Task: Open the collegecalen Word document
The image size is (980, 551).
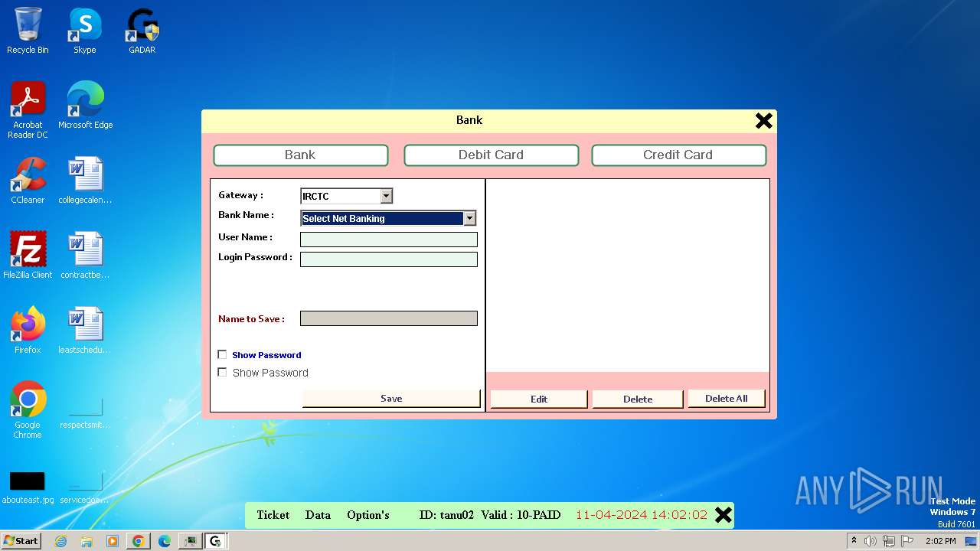Action: pyautogui.click(x=85, y=181)
